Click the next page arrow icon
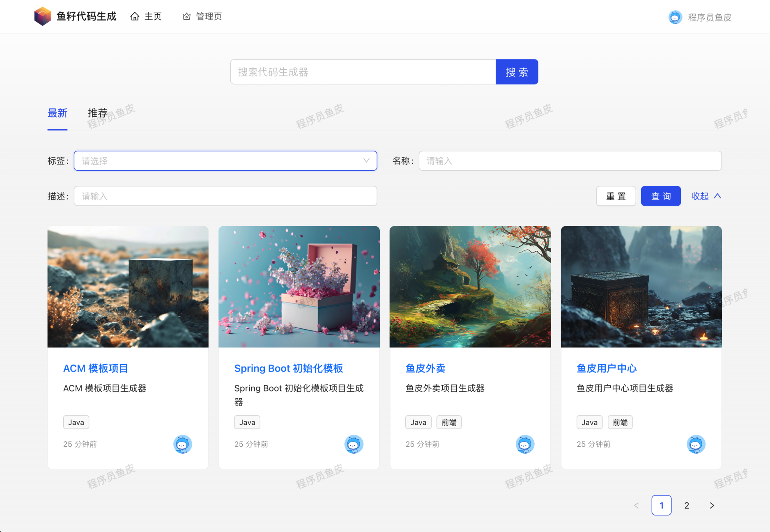770x532 pixels. 712,505
